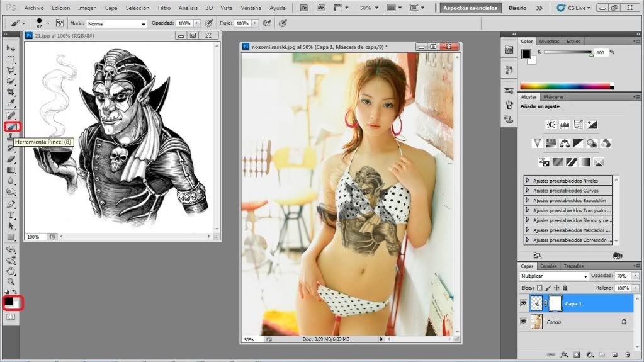
Task: Select the Brush tool (Pincel)
Action: (x=11, y=127)
